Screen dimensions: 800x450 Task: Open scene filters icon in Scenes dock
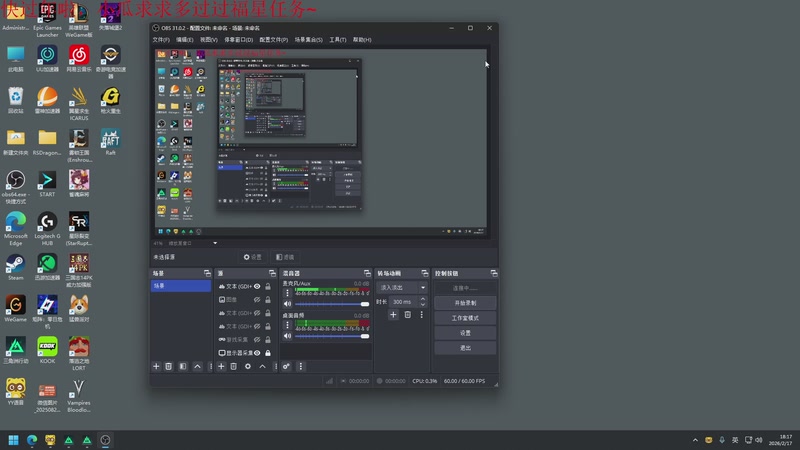tap(183, 366)
